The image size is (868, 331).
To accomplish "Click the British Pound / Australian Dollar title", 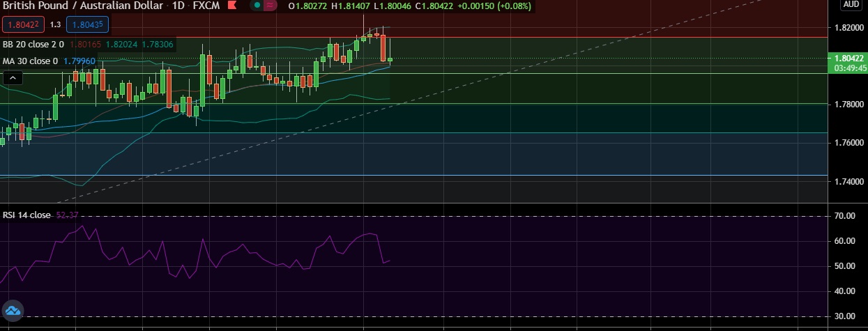I will [x=83, y=6].
